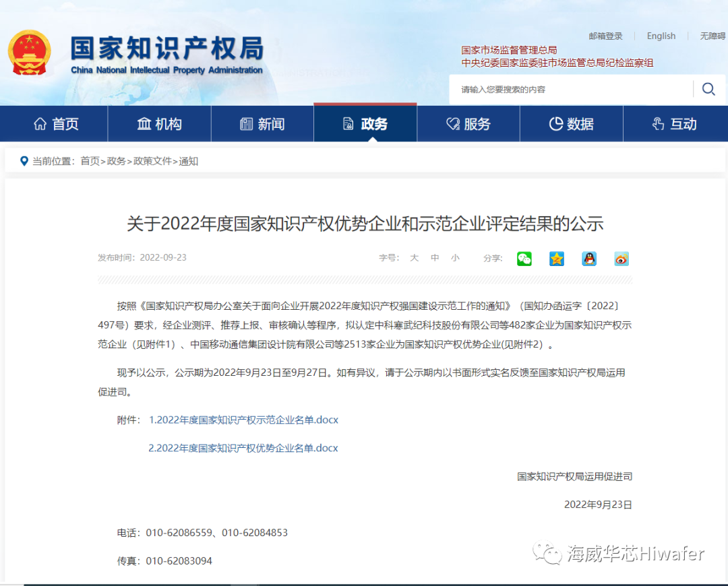Set font size to small (小)
The image size is (728, 586).
coord(455,258)
